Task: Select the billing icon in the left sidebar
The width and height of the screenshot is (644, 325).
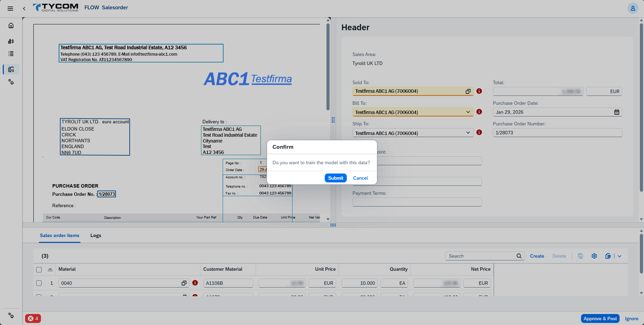Action: coord(11,41)
